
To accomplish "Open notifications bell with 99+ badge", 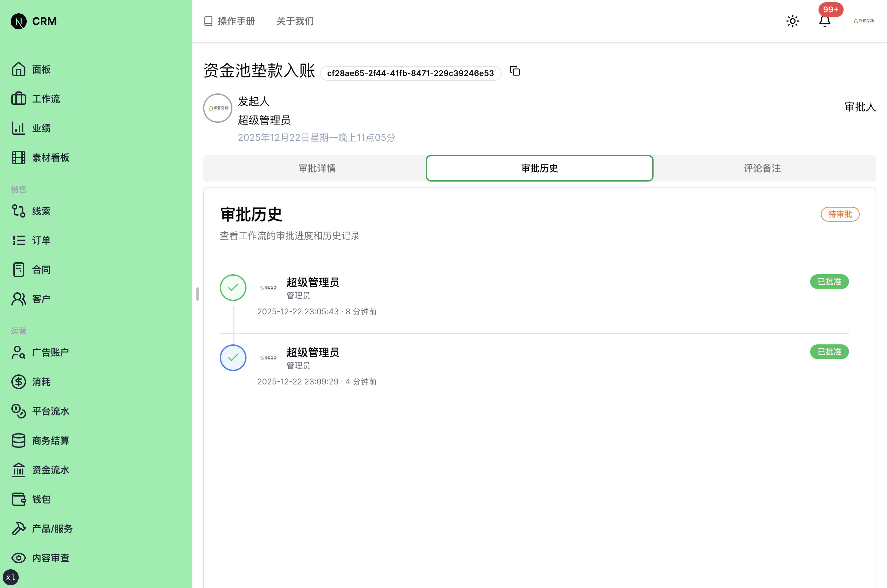I will point(824,21).
